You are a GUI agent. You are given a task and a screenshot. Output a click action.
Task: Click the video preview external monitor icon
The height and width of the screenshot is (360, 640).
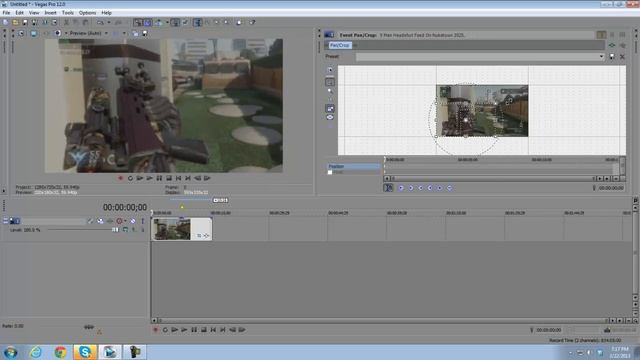tap(34, 33)
